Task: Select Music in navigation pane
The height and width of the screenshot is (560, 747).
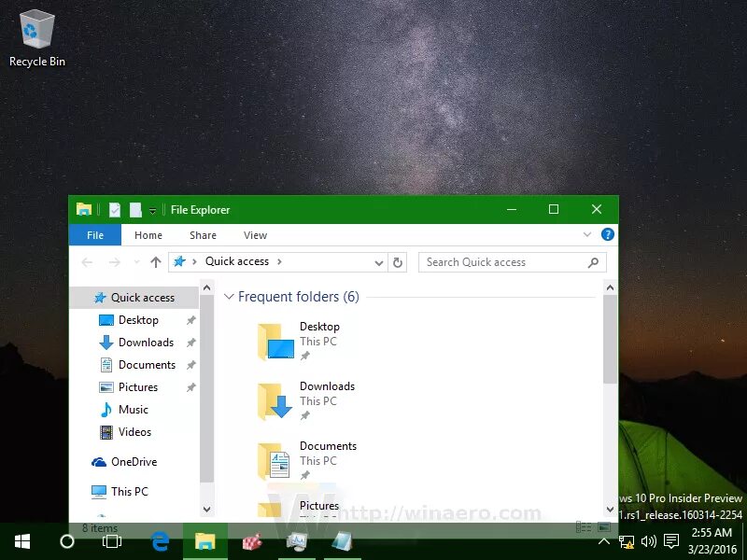Action: coord(134,410)
